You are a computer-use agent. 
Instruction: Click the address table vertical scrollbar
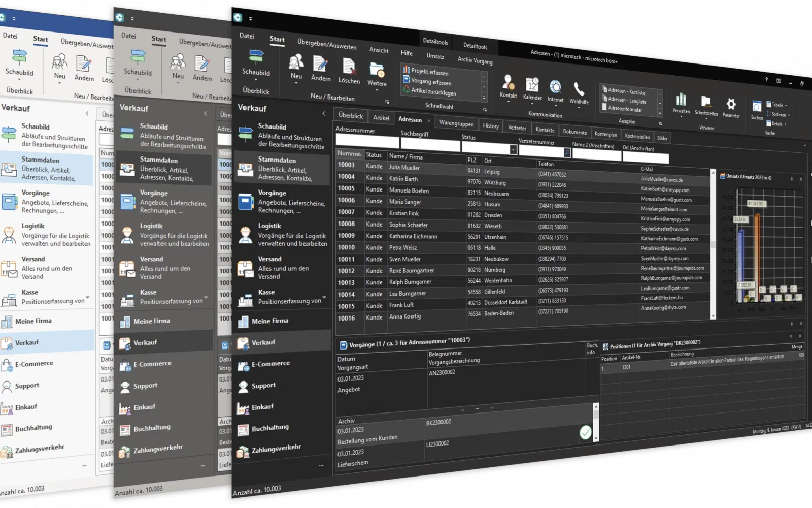[713, 244]
